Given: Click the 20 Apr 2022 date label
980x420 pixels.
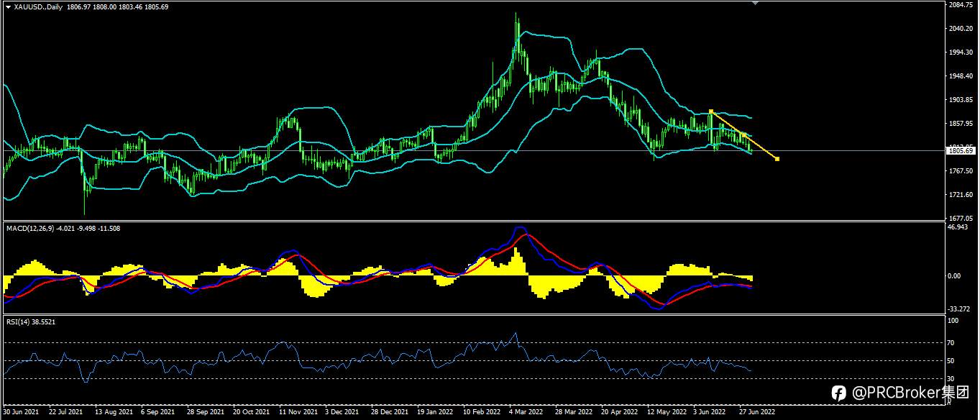Looking at the screenshot, I should point(619,413).
